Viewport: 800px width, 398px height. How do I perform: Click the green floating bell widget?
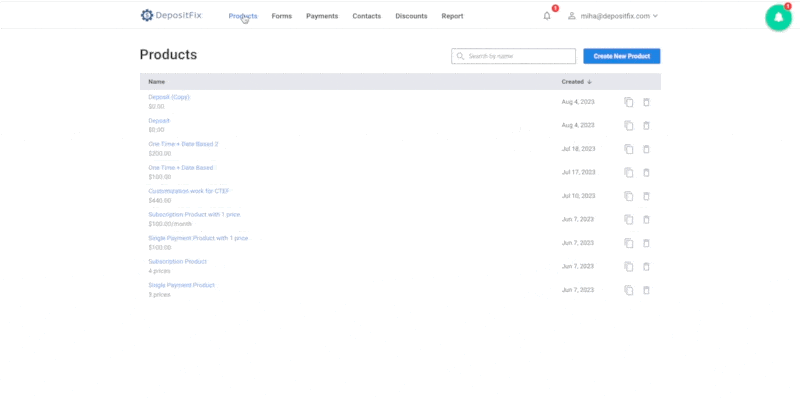pos(778,18)
